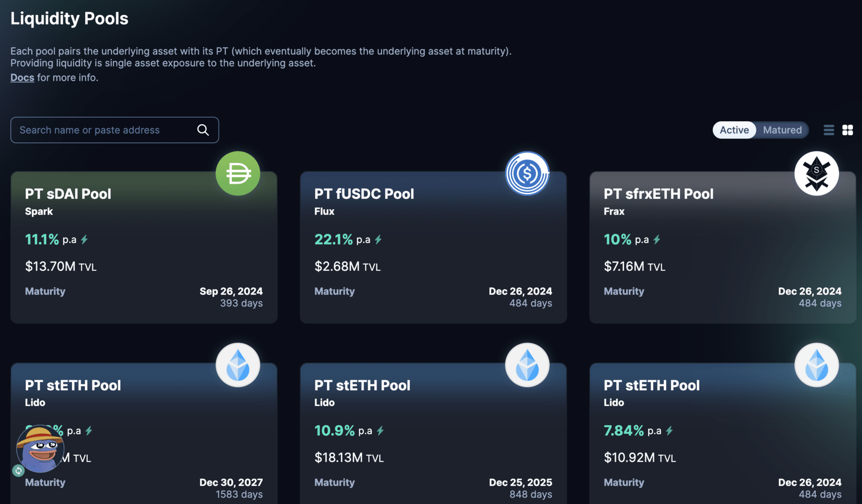This screenshot has height=504, width=862.
Task: Show Matured pools
Action: 782,130
